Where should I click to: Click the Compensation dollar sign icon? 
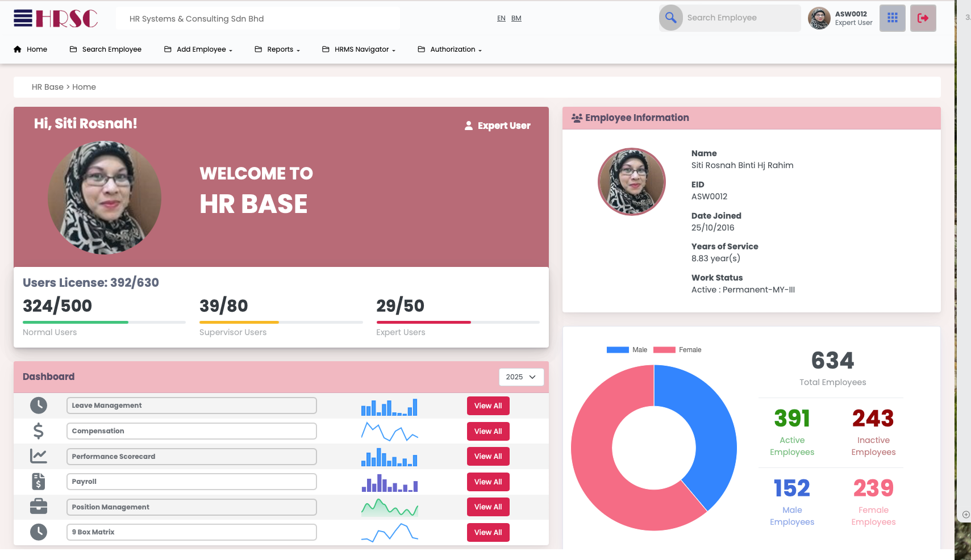(x=39, y=431)
